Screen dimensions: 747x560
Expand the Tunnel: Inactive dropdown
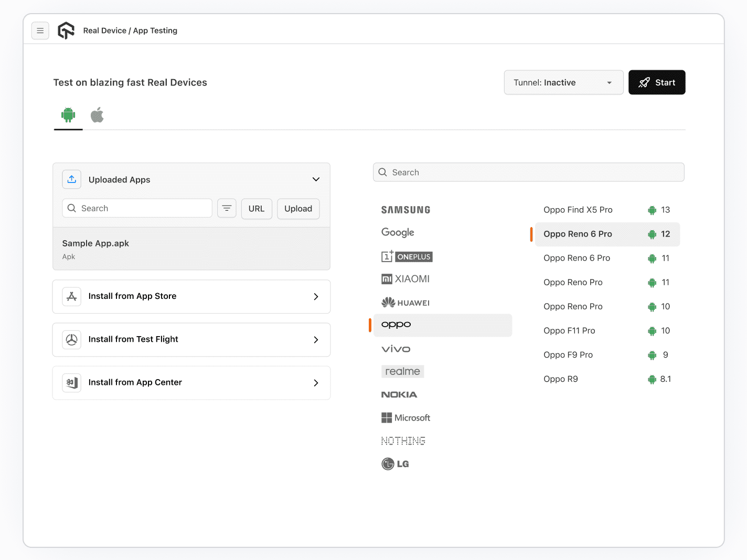pyautogui.click(x=563, y=82)
